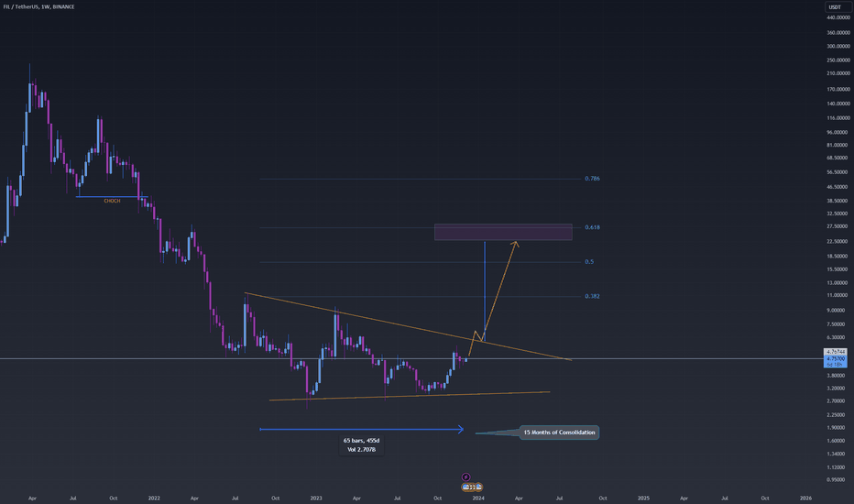The height and width of the screenshot is (504, 854).
Task: Select the 15 Months of Consolidation callout
Action: point(558,432)
